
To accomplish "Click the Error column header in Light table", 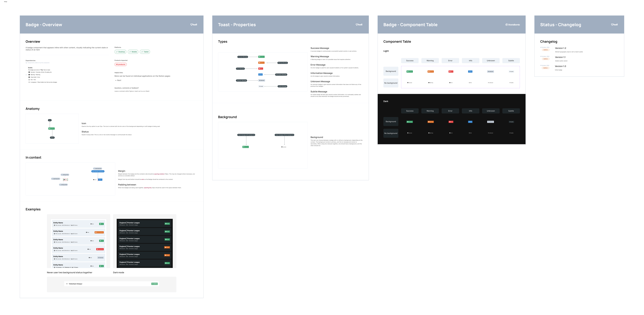I will [x=450, y=61].
